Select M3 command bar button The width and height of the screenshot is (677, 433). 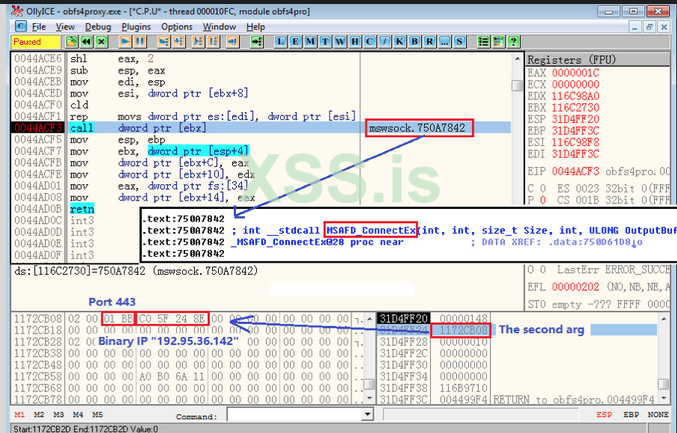point(58,414)
